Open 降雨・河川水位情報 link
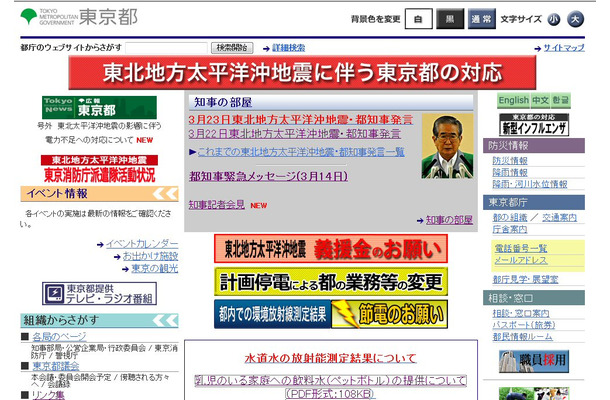 tap(530, 184)
